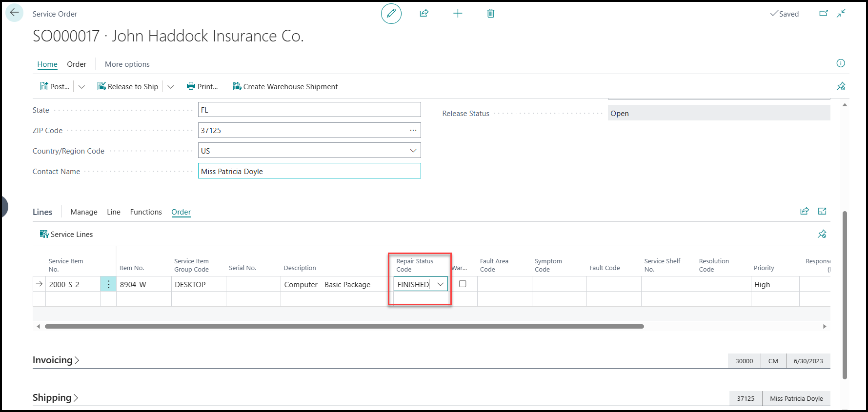
Task: Toggle the Warranty checkbox for 2000-S-2
Action: pos(463,284)
